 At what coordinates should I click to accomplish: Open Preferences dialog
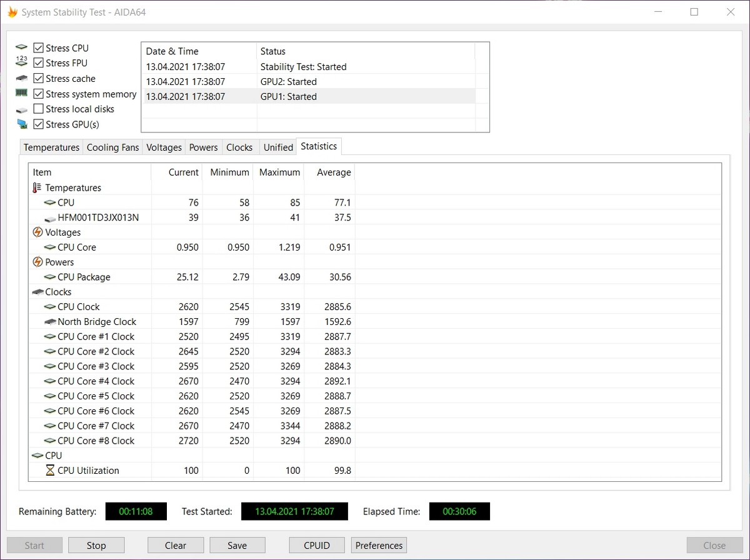[x=379, y=546]
